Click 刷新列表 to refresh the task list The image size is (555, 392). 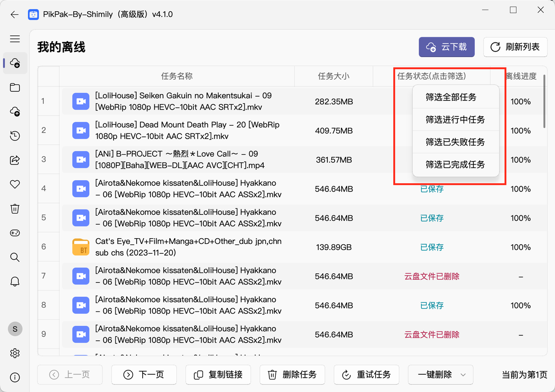[x=515, y=47]
